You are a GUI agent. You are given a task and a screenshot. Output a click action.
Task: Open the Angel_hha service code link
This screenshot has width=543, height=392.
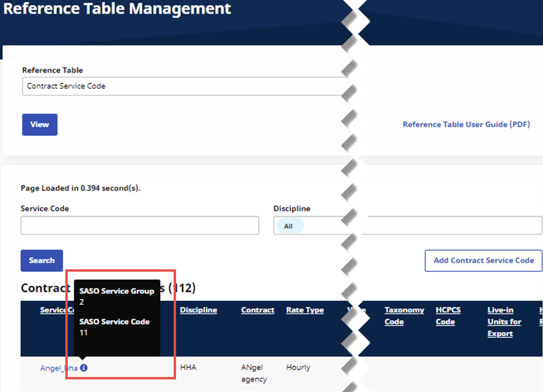(58, 368)
